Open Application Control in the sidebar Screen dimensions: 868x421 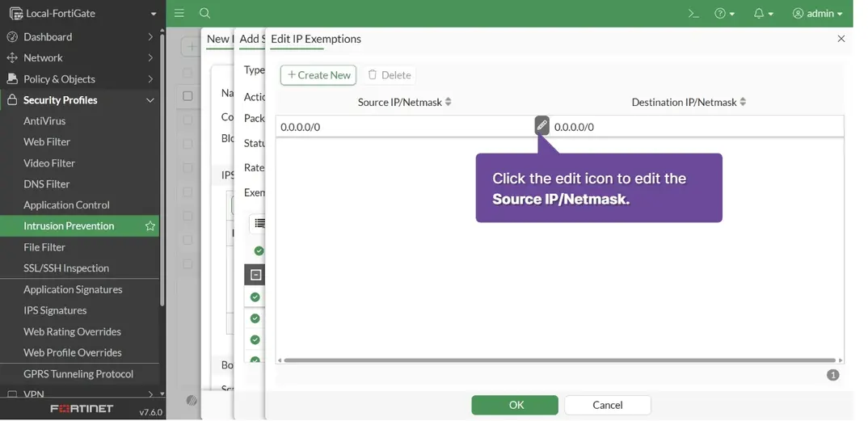coord(66,204)
